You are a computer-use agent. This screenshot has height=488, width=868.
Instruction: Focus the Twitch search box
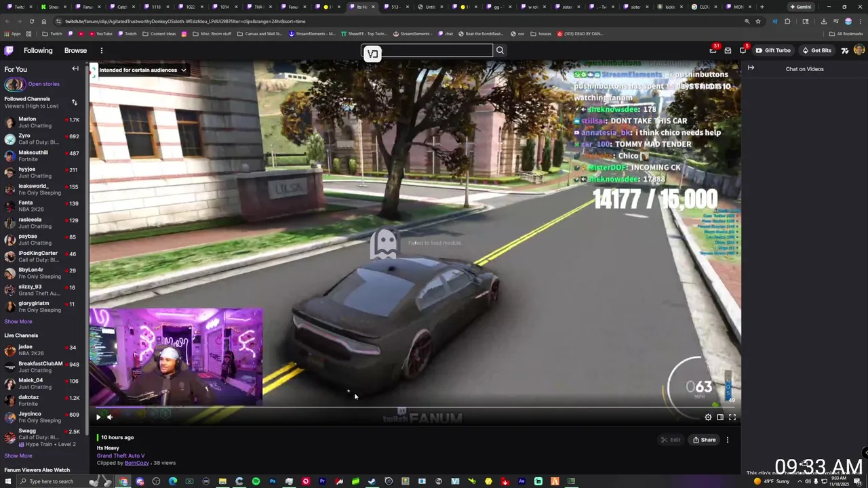coord(427,50)
